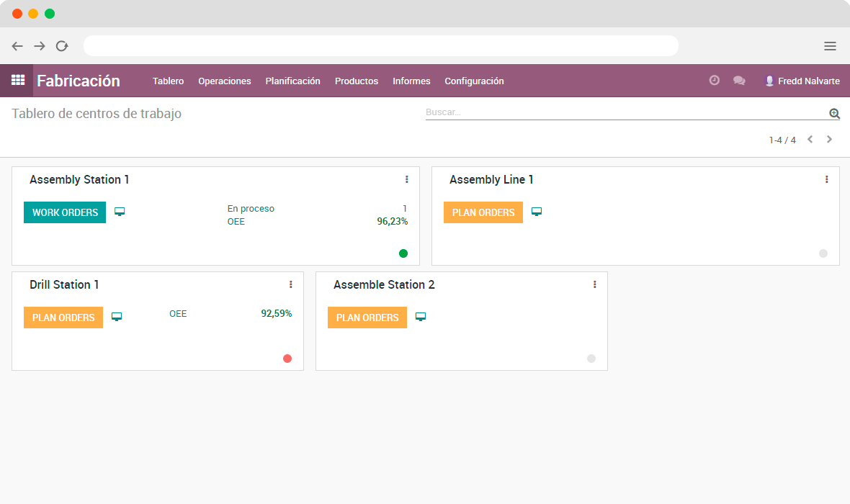
Task: Click PLAN ORDERS on Assemble Station 2
Action: tap(367, 318)
